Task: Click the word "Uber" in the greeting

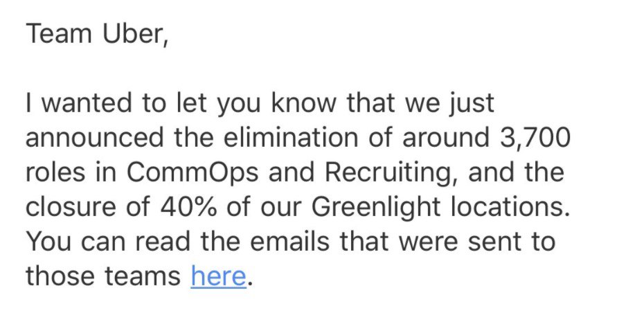Action: (x=129, y=34)
